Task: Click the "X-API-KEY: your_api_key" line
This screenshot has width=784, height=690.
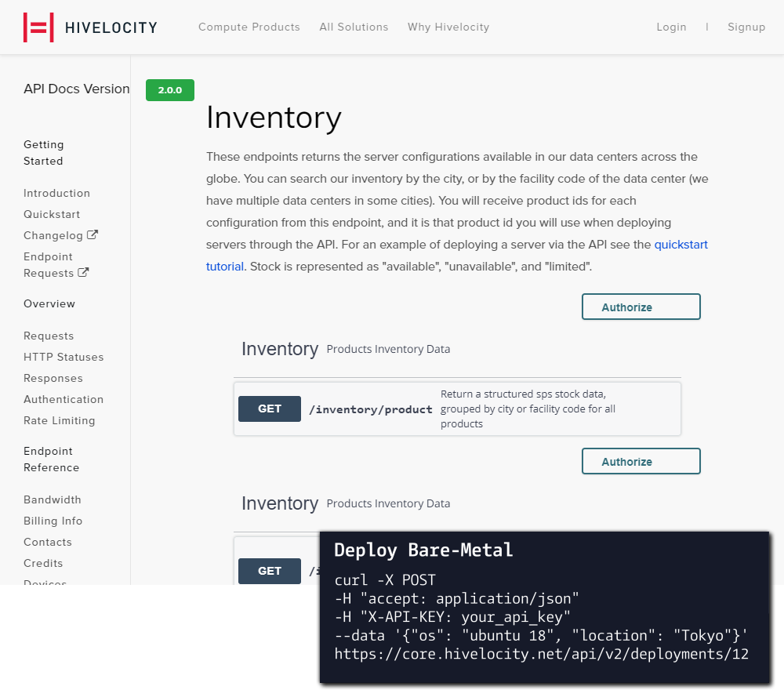Action: tap(452, 617)
